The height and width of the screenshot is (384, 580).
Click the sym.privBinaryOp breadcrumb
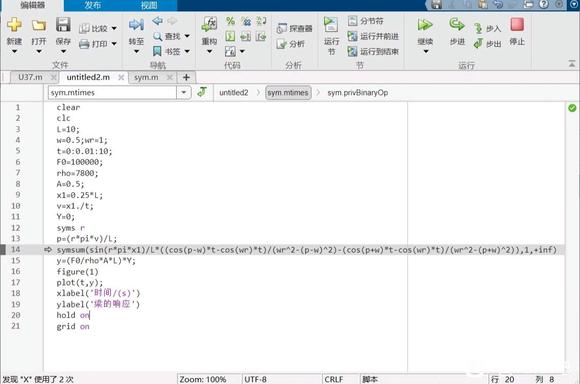[358, 93]
